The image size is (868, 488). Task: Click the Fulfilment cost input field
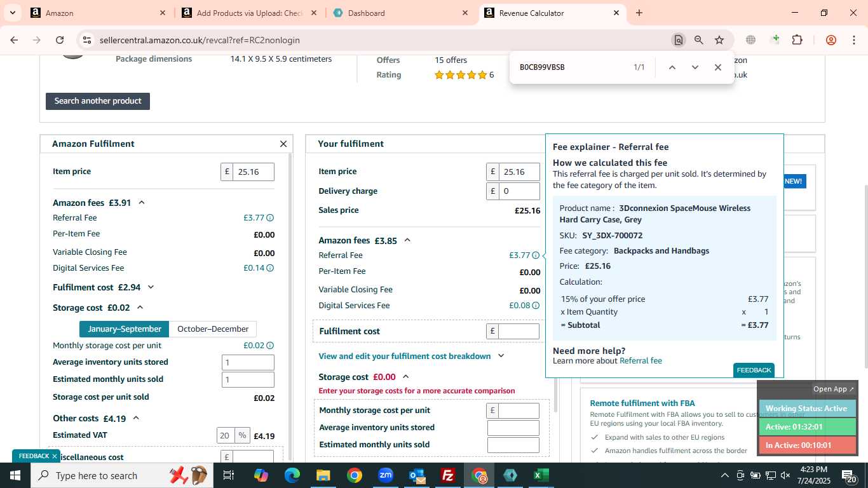[x=519, y=331]
